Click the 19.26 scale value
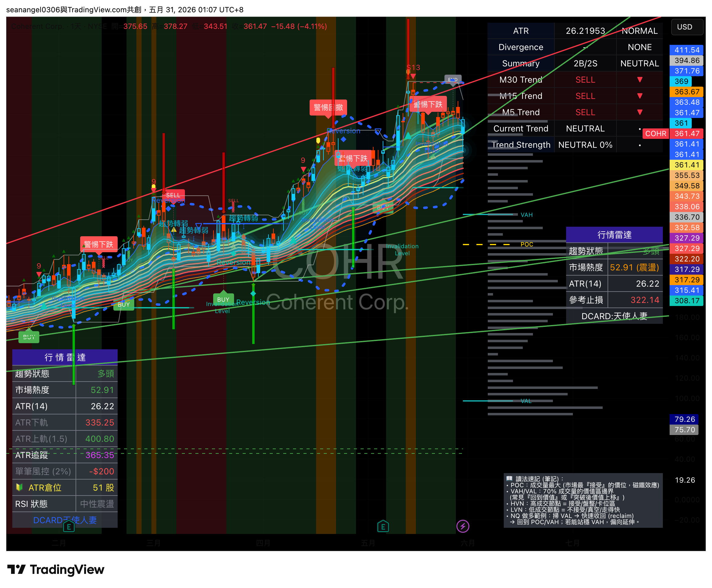Image resolution: width=712 pixels, height=588 pixels. click(685, 480)
